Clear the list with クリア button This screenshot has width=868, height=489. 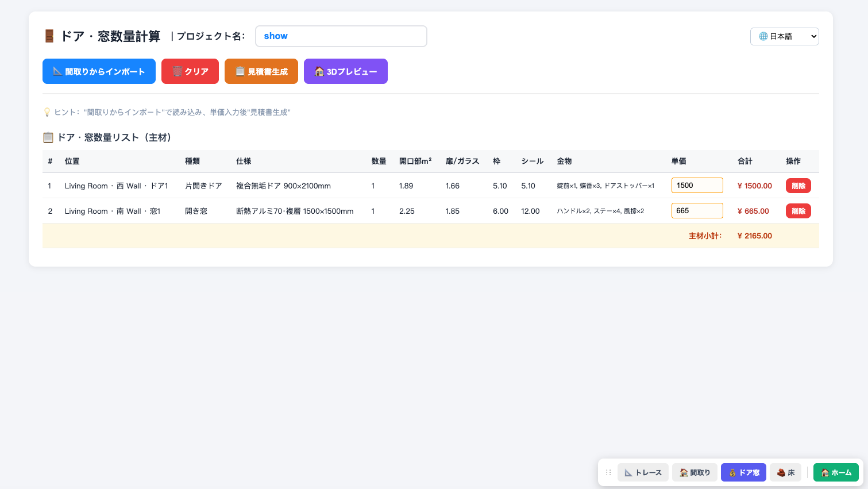190,71
